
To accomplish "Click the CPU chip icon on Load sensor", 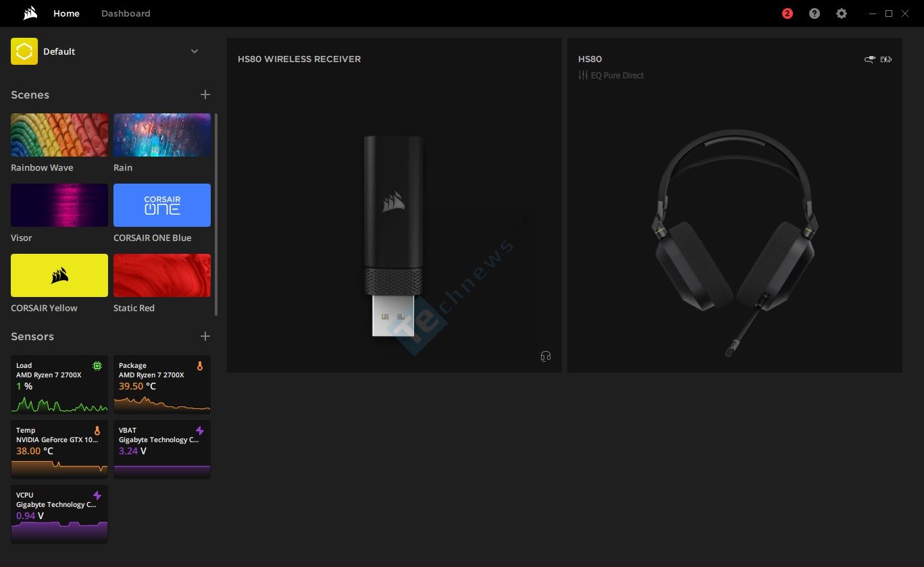I will (97, 366).
